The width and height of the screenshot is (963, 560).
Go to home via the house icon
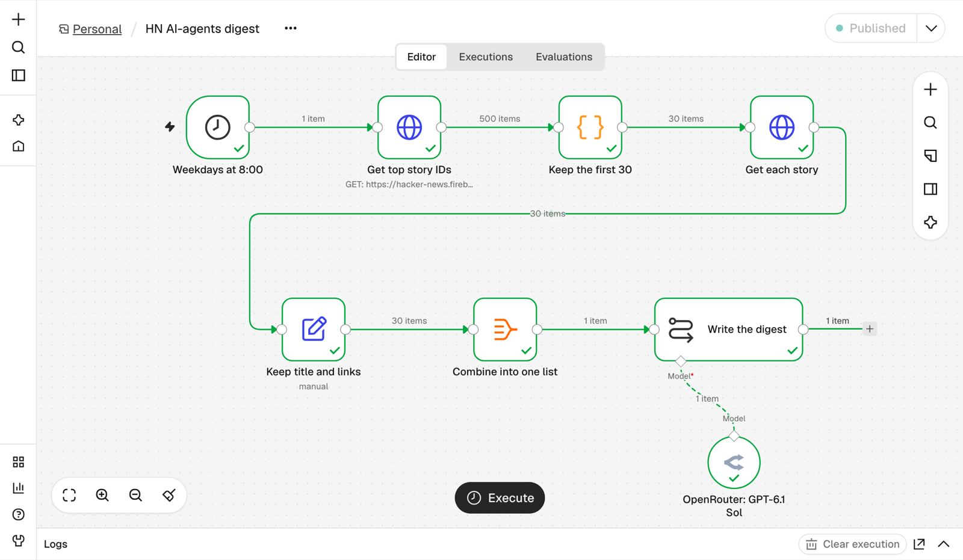pyautogui.click(x=19, y=146)
